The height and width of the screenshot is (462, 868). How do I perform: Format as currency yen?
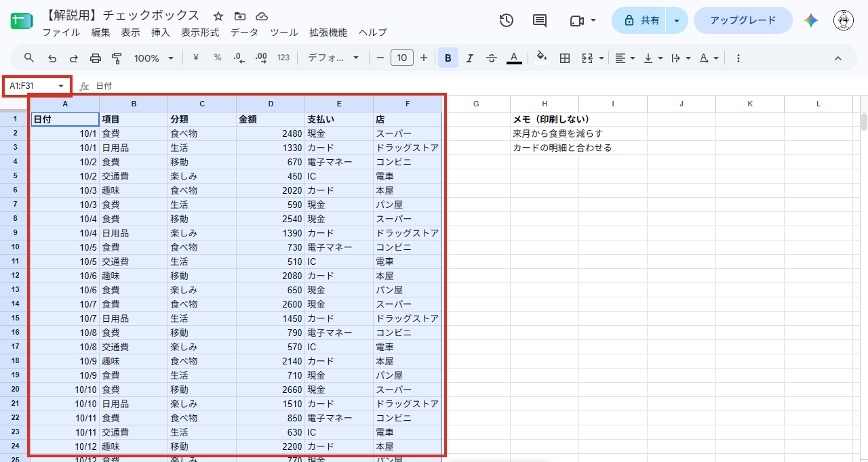coord(196,58)
